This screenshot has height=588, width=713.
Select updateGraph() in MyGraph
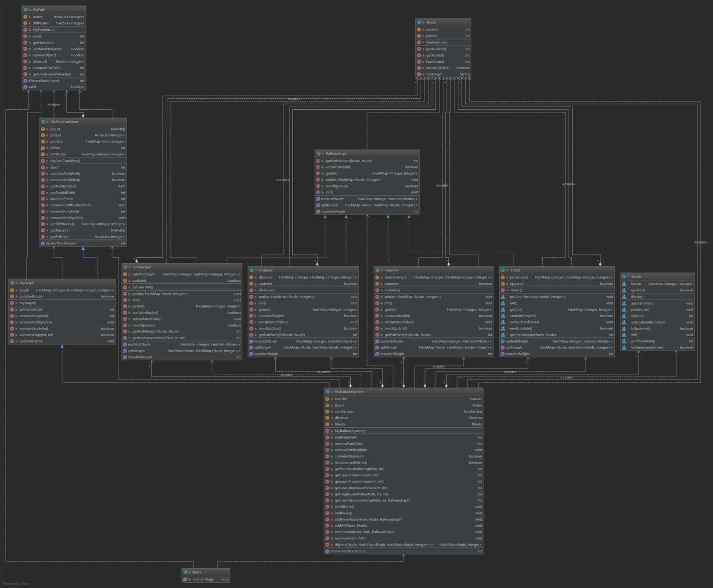coord(31,341)
